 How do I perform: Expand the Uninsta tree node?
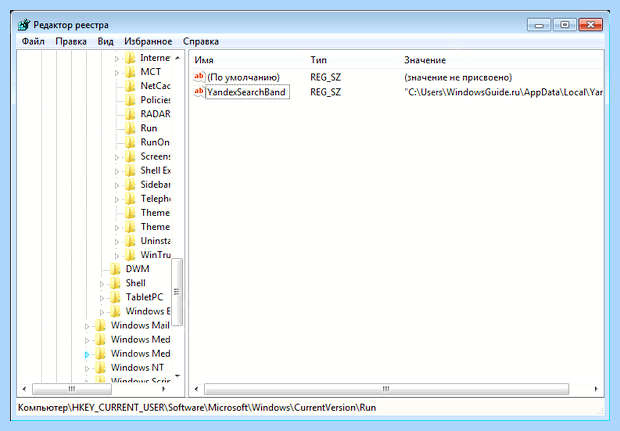tap(117, 242)
